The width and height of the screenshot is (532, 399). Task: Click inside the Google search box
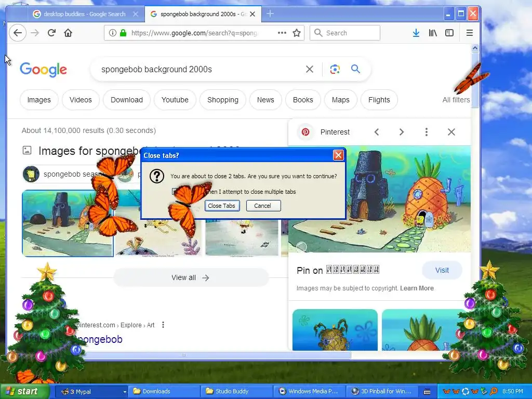click(200, 69)
